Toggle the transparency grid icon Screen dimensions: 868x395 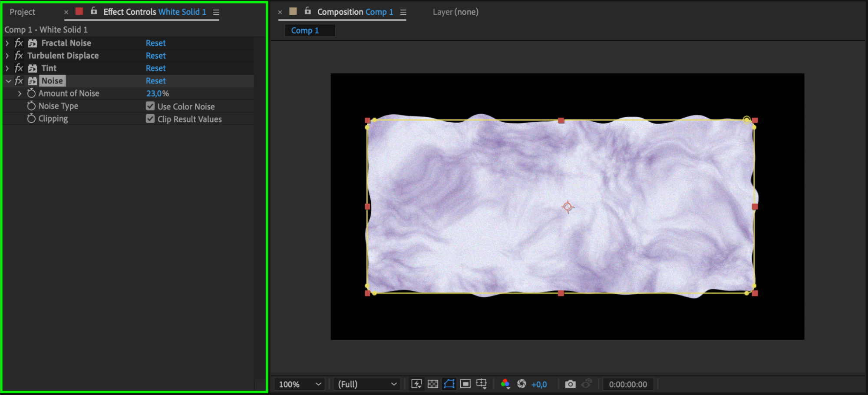[432, 384]
